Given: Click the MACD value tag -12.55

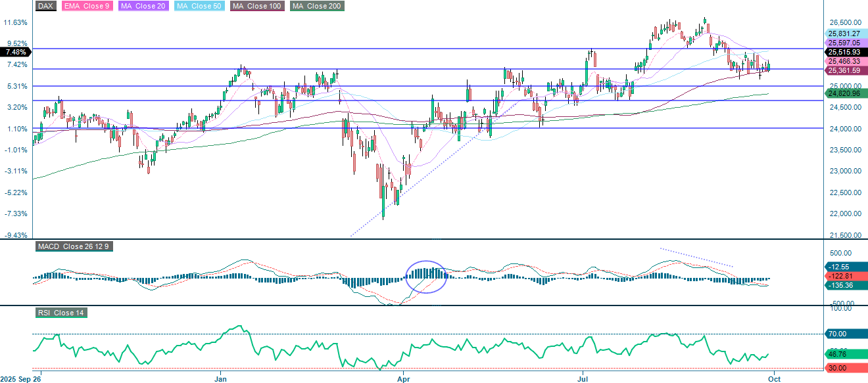Looking at the screenshot, I should click(846, 267).
